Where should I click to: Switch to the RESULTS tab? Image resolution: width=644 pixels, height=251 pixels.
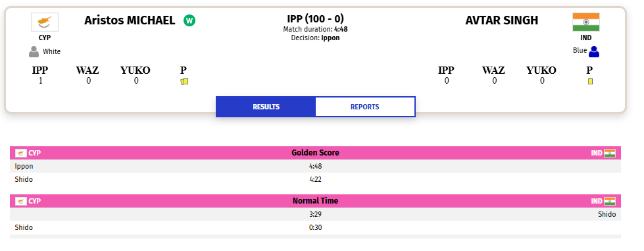[266, 107]
